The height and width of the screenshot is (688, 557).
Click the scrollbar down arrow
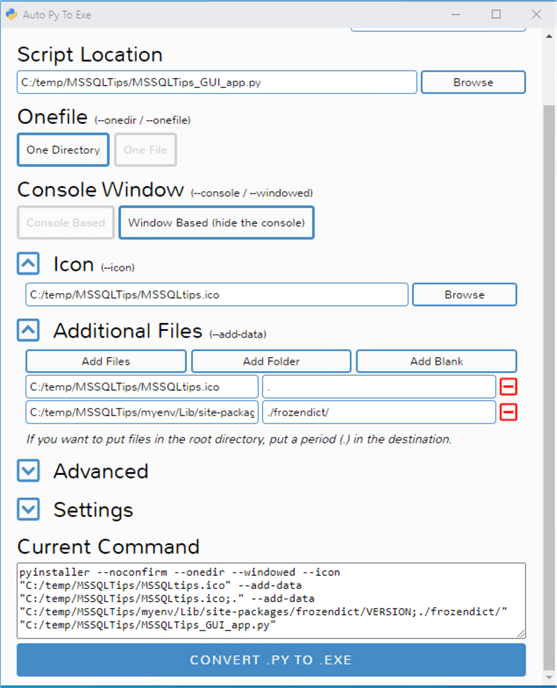(549, 677)
